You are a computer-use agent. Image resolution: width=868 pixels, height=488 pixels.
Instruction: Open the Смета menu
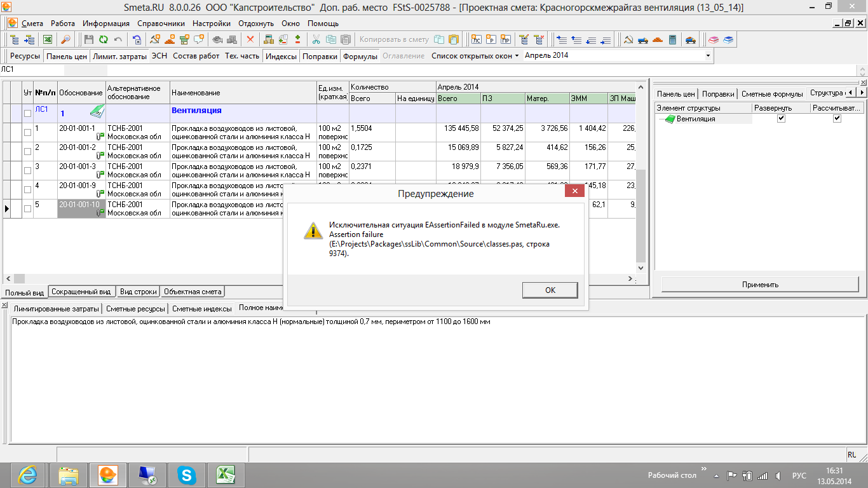[32, 23]
